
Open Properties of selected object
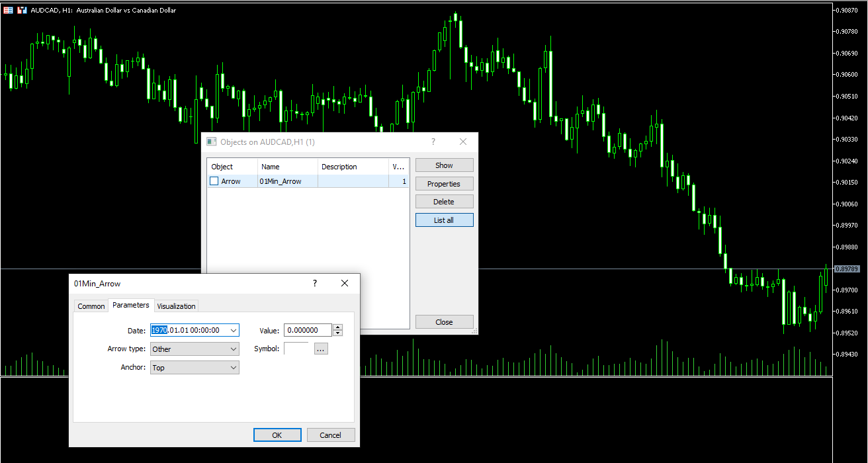[444, 184]
